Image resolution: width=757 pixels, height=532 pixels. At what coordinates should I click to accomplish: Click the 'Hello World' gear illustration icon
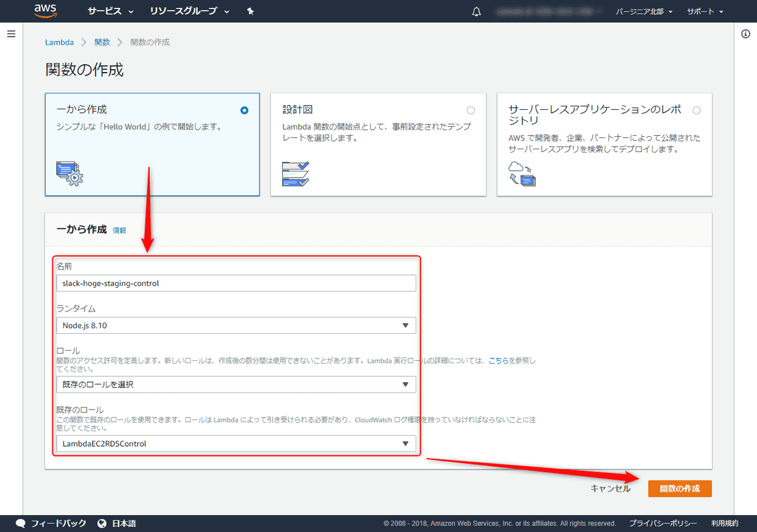[x=70, y=173]
